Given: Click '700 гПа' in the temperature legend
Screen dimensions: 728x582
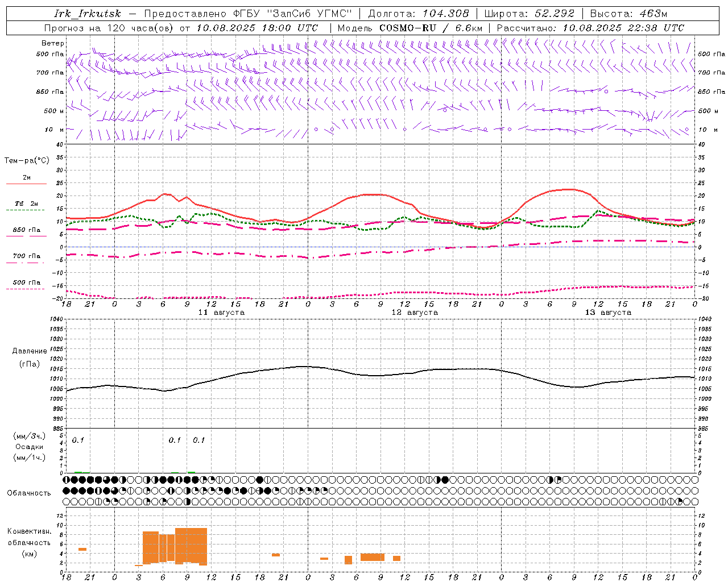Looking at the screenshot, I should click(27, 256).
